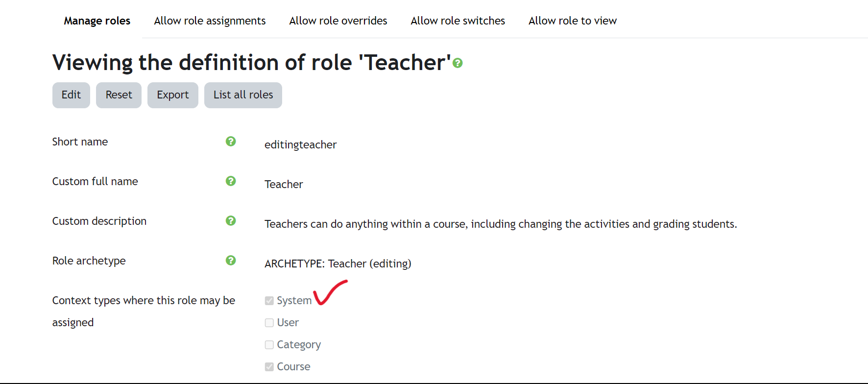Click the Edit button
Screen dimensions: 868x384
point(71,95)
